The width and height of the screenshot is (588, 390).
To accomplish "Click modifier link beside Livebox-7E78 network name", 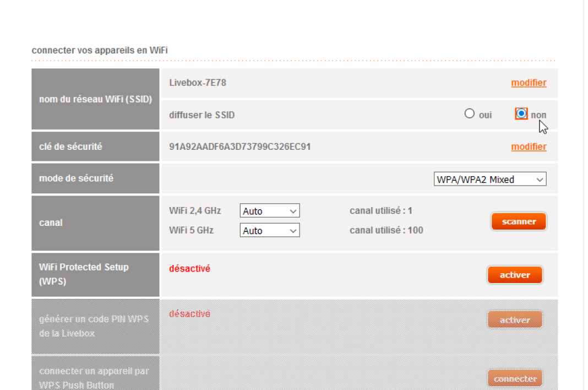I will [529, 83].
